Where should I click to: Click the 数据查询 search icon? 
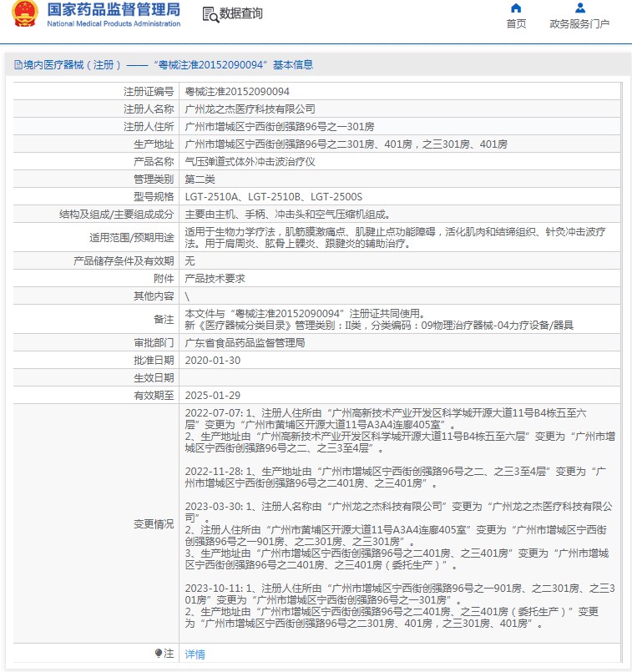tap(210, 14)
